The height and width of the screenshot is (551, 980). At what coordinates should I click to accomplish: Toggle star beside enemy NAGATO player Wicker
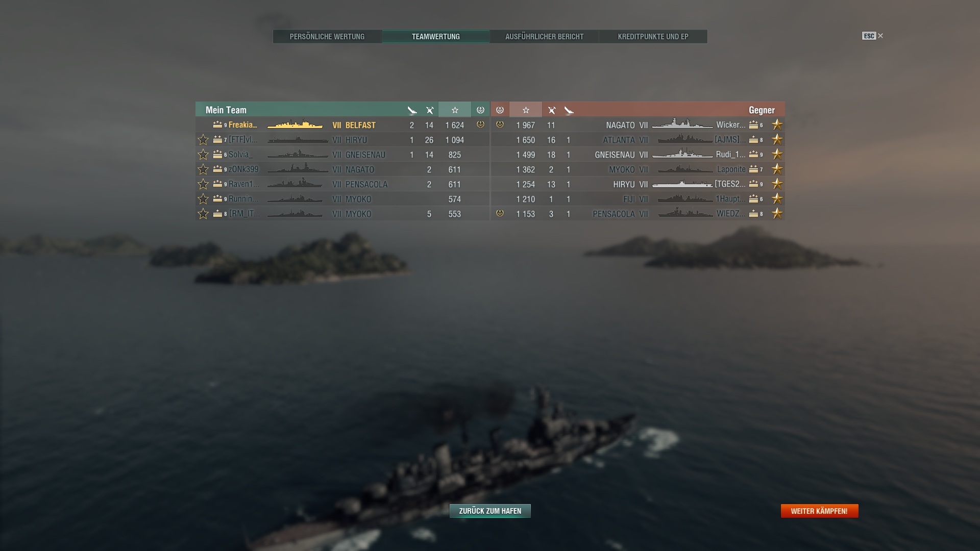pos(777,125)
